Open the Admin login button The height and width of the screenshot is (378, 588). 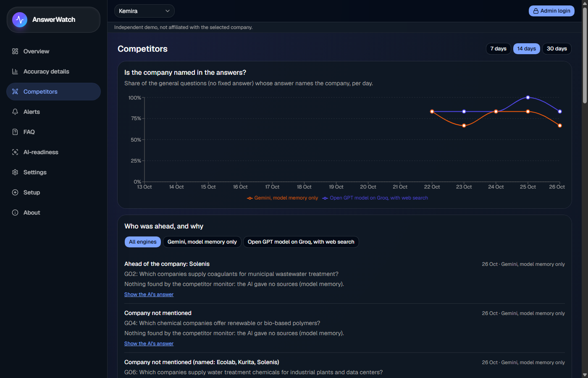pyautogui.click(x=551, y=11)
